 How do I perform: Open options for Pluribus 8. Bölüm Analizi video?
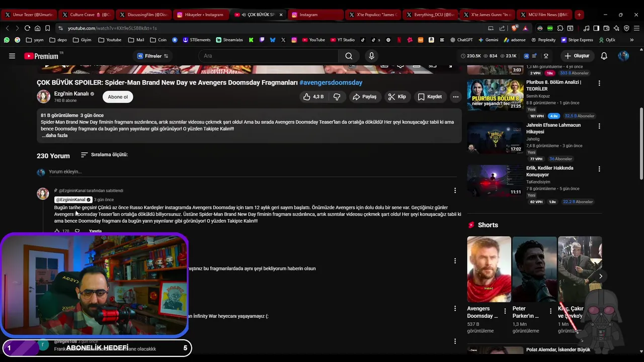(599, 83)
